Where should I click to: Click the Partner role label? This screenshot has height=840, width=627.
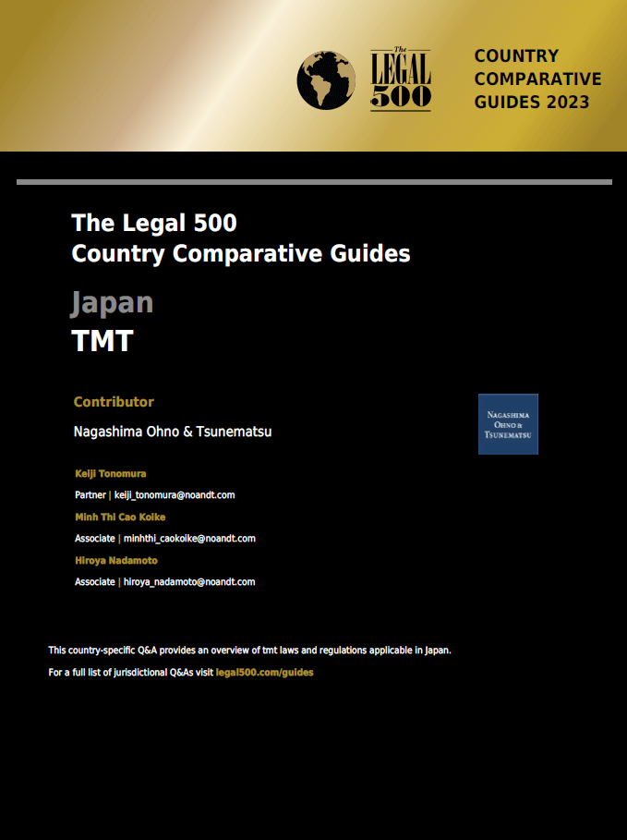pyautogui.click(x=90, y=495)
